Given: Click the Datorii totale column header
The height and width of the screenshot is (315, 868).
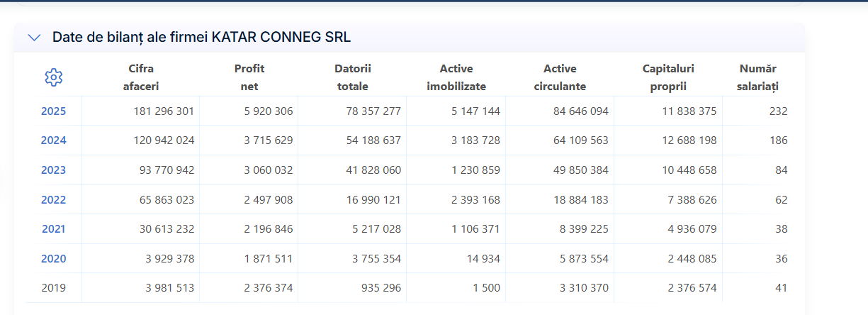Looking at the screenshot, I should (353, 77).
